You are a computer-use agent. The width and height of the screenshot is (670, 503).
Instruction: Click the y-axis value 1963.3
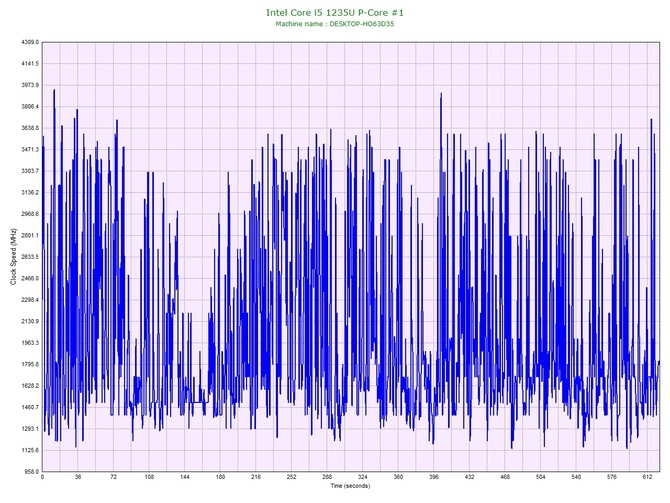pos(30,343)
